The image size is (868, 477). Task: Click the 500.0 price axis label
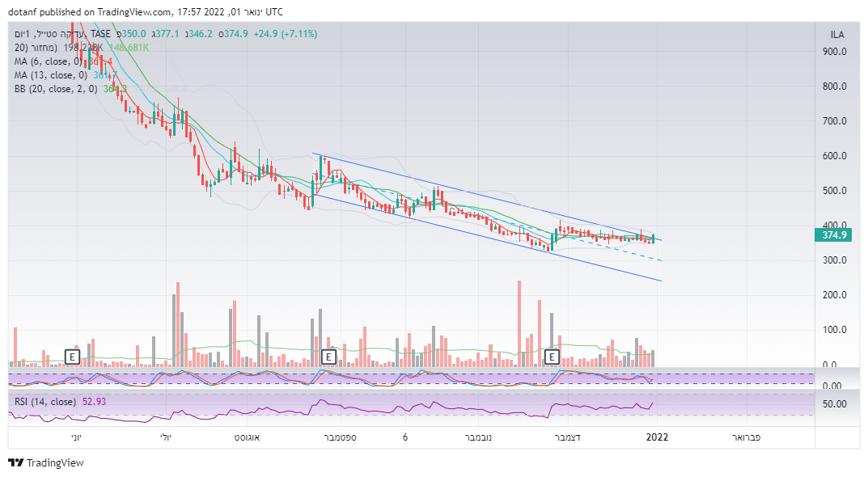[x=834, y=190]
